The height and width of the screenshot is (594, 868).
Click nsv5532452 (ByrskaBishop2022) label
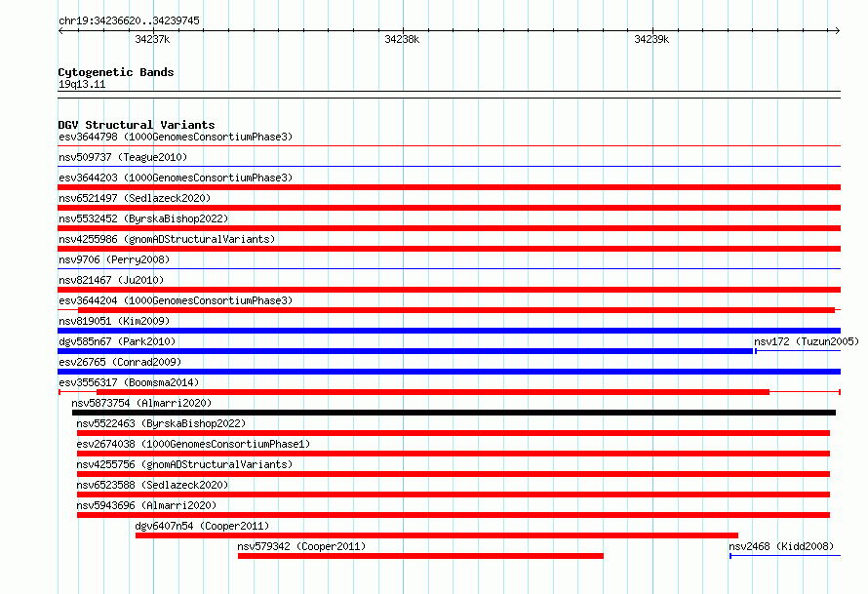(x=143, y=218)
